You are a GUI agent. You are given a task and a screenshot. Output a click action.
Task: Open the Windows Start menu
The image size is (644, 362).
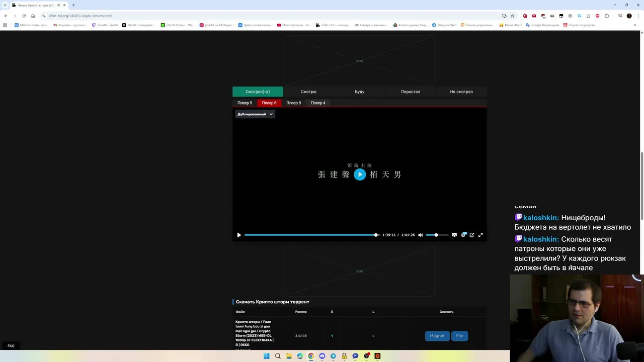(x=266, y=356)
